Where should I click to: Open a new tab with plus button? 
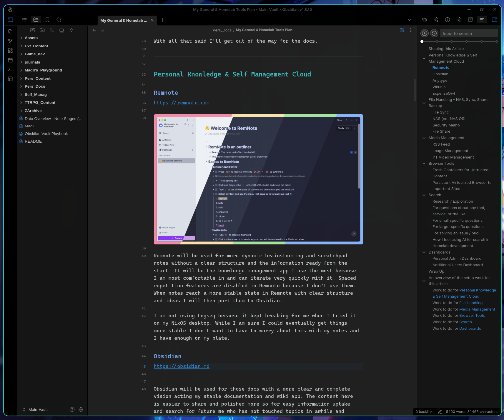point(162,20)
